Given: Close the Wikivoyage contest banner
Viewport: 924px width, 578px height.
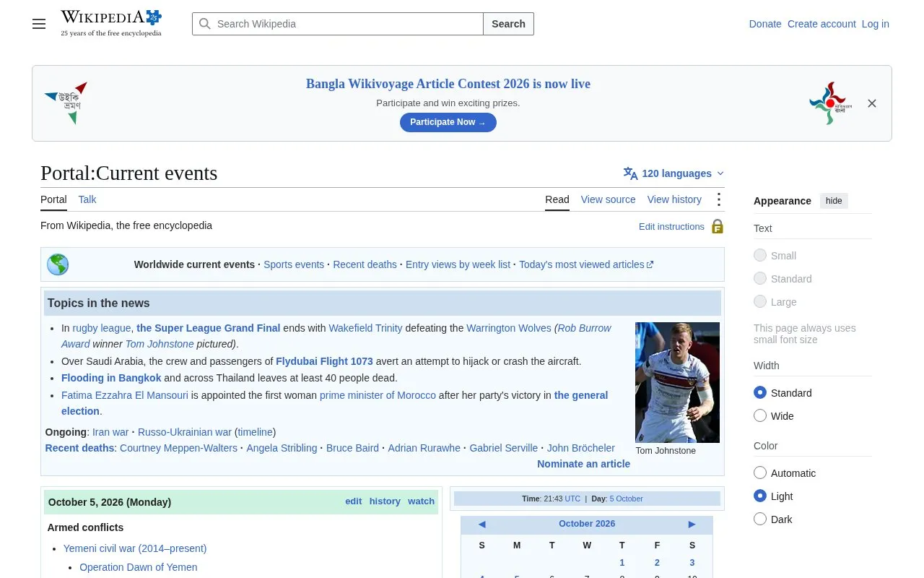Looking at the screenshot, I should tap(872, 103).
